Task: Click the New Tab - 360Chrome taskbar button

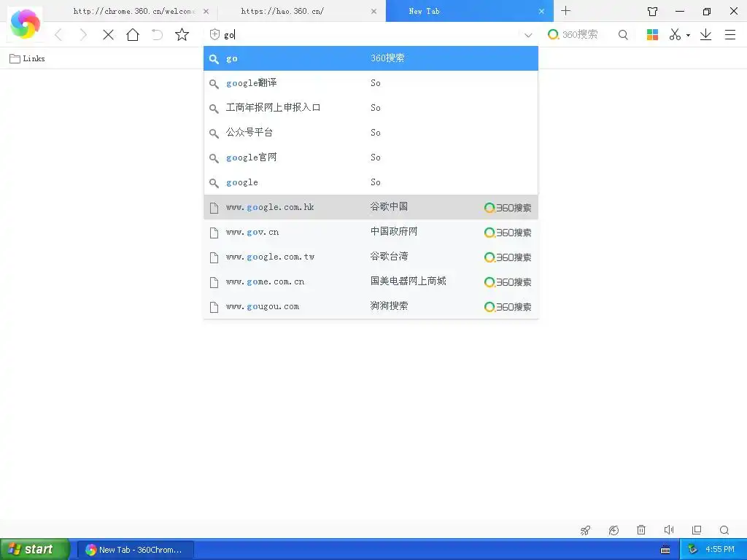Action: click(x=135, y=550)
